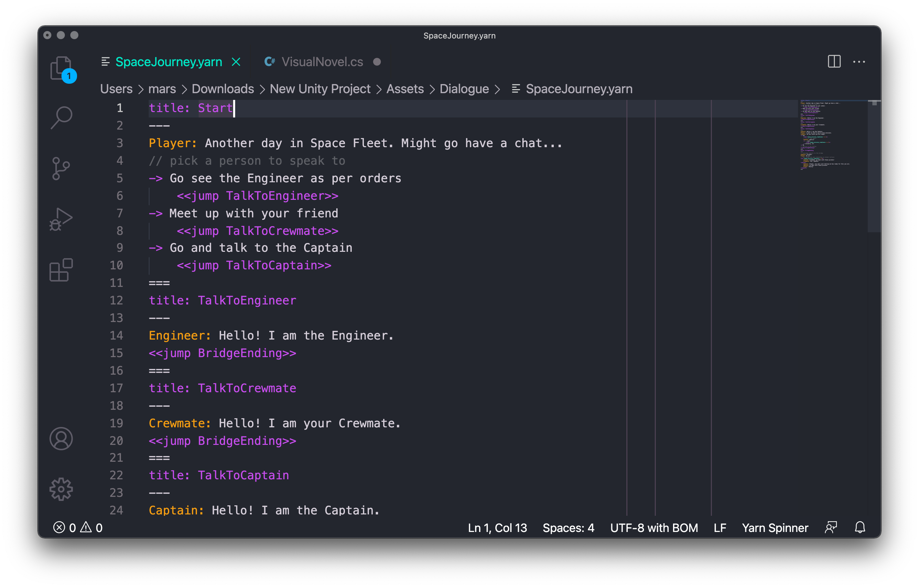Open the Manage gear settings icon

[x=61, y=489]
